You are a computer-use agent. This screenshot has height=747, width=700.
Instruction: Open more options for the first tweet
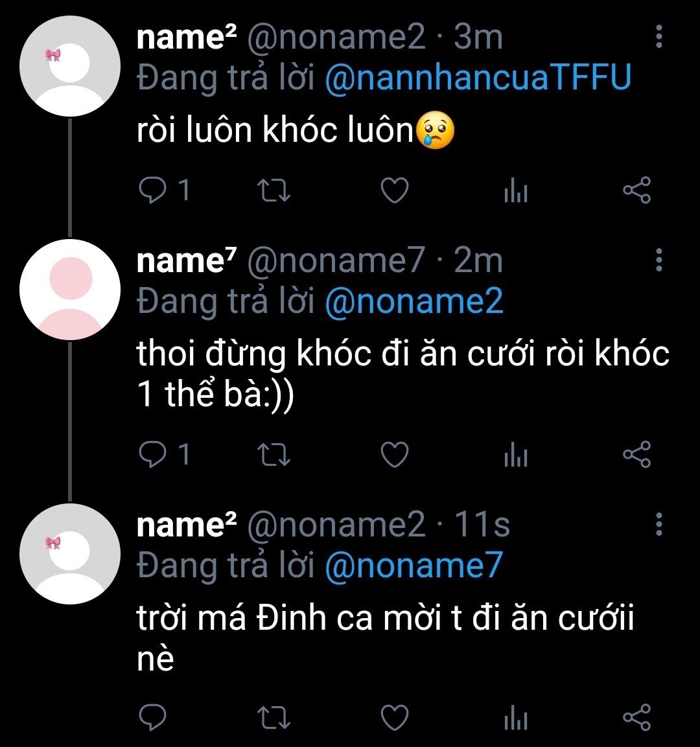click(659, 37)
